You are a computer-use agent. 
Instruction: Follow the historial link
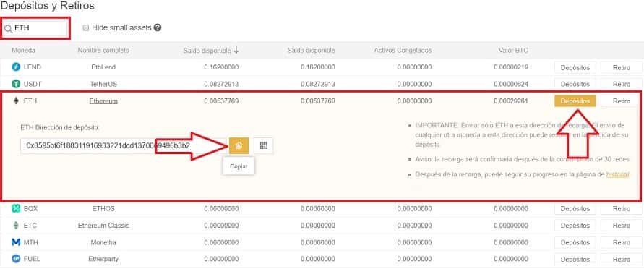pos(618,174)
